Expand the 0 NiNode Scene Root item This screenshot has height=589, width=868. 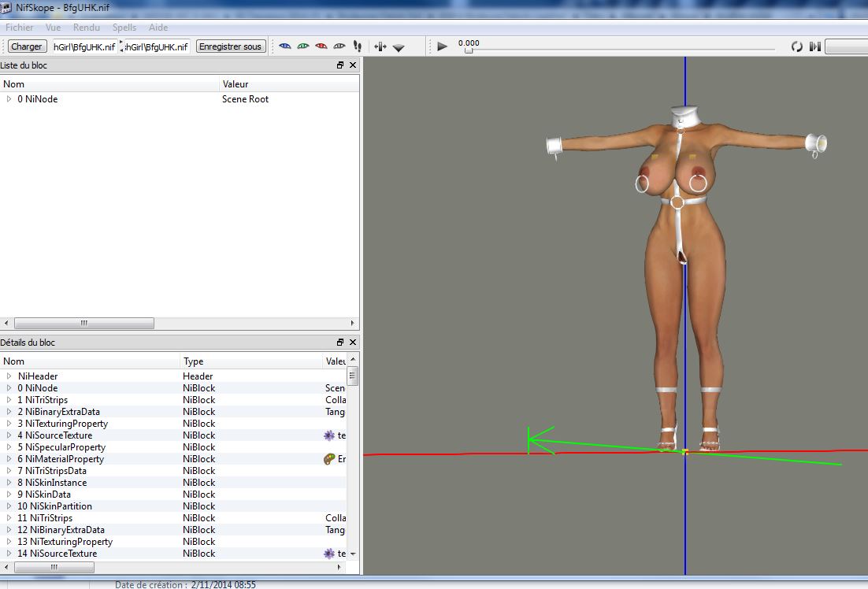tap(9, 99)
